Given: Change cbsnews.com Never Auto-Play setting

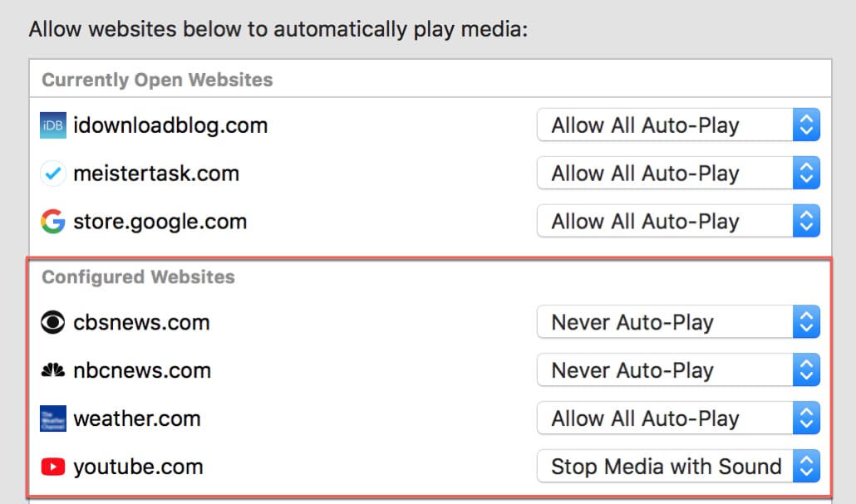Looking at the screenshot, I should click(x=678, y=323).
